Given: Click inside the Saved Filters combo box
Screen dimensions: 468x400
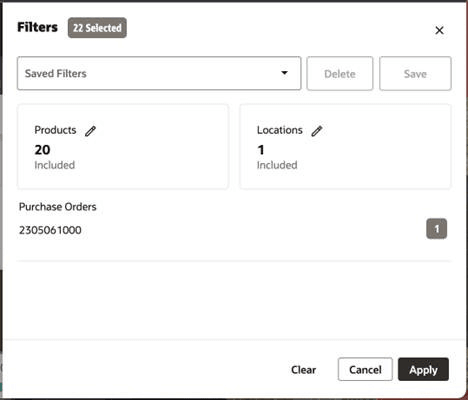Looking at the screenshot, I should [x=159, y=73].
